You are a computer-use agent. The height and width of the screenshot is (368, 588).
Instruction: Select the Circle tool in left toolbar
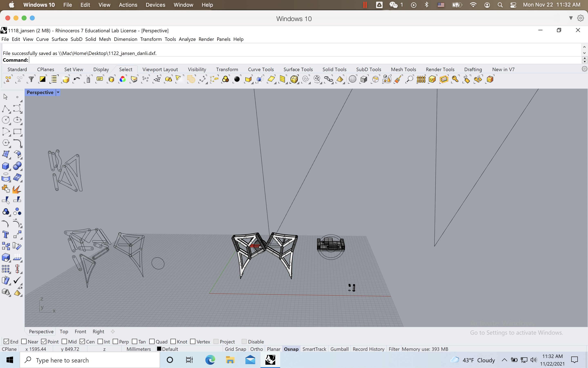click(6, 120)
